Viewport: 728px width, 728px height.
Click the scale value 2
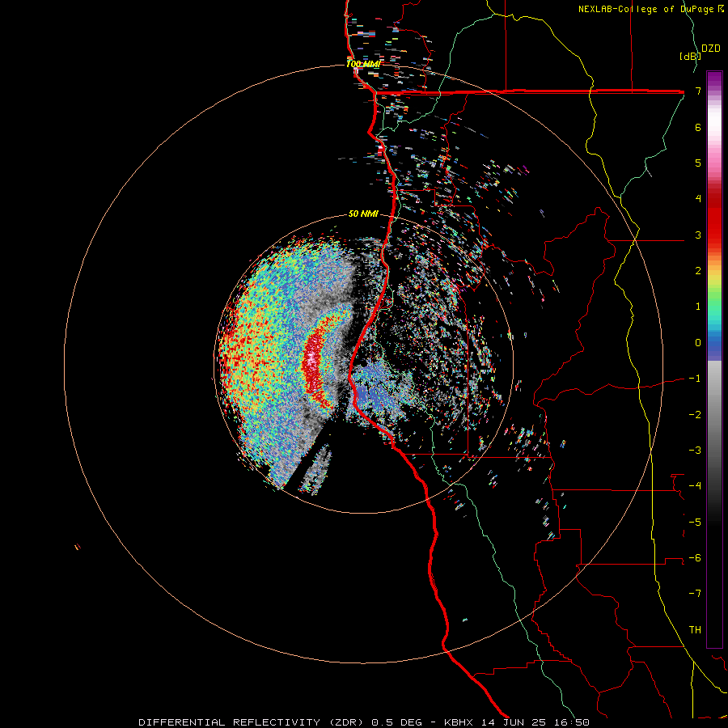(x=698, y=271)
